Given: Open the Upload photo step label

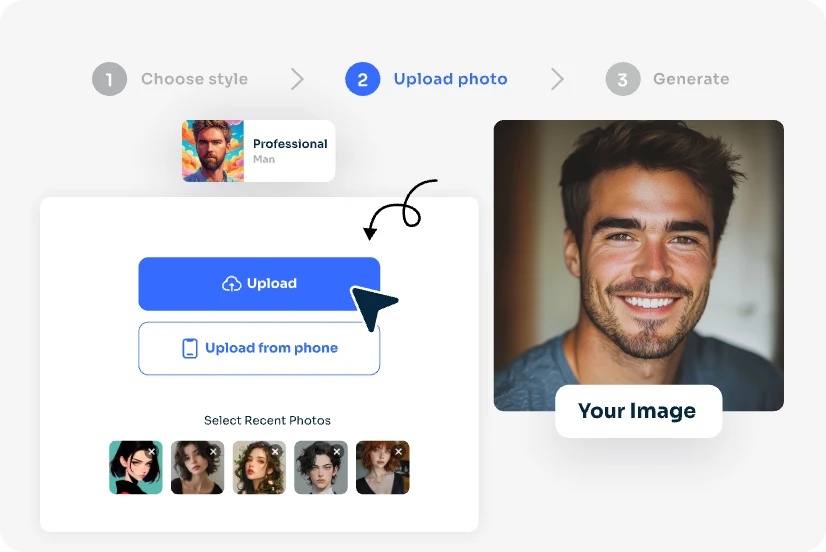Looking at the screenshot, I should pyautogui.click(x=450, y=79).
